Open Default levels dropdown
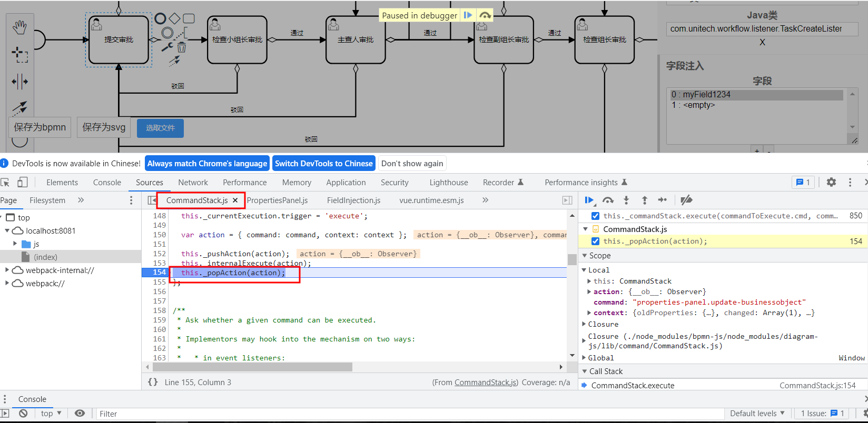Screen dimensions: 868x423 [x=757, y=413]
